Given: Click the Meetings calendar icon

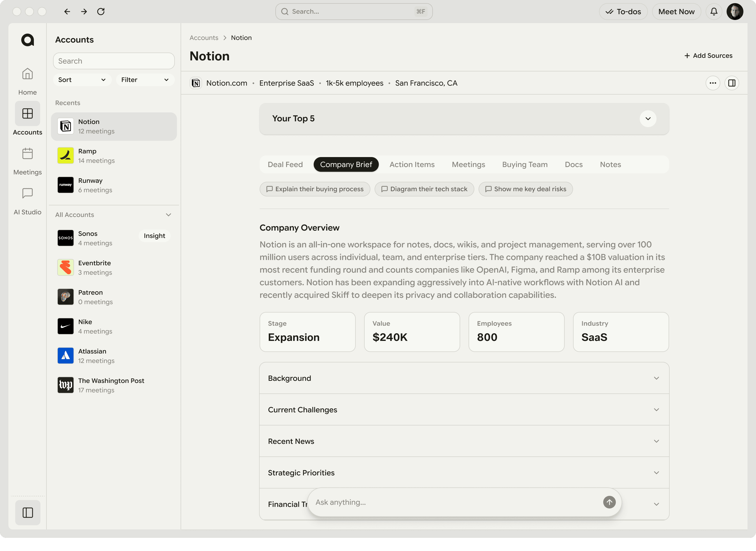Looking at the screenshot, I should (27, 154).
